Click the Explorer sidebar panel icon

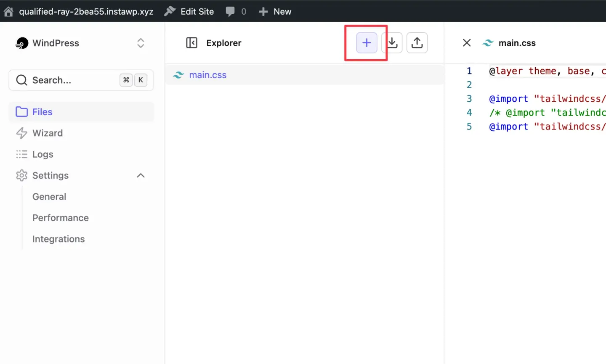pos(192,42)
